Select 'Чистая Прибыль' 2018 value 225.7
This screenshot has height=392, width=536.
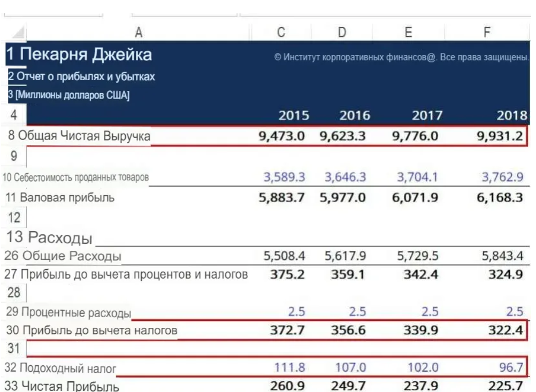[505, 386]
